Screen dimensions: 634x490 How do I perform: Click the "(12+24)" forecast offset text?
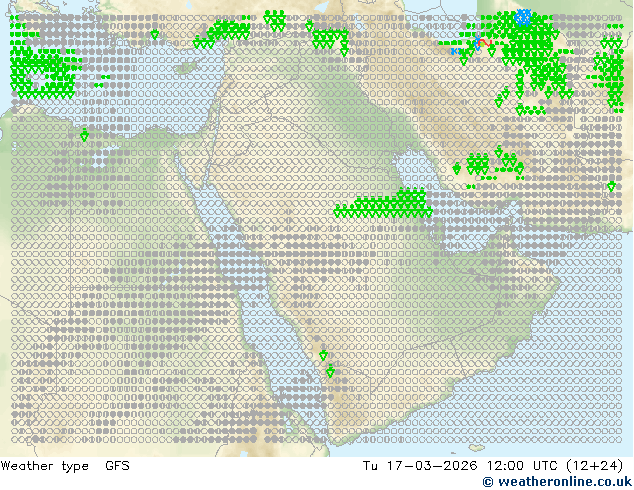(x=594, y=466)
